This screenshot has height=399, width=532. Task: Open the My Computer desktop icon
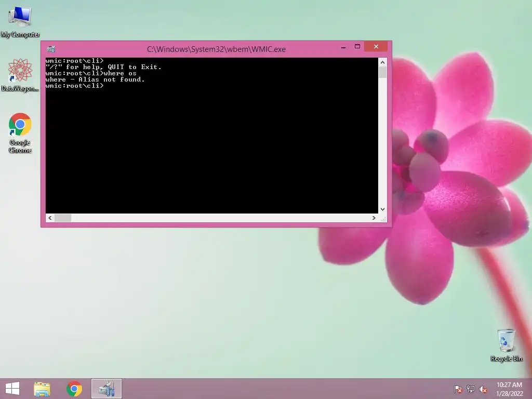pos(20,22)
